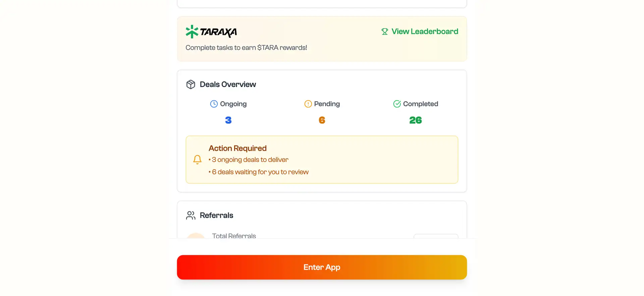Click the Taraxa logo
The width and height of the screenshot is (644, 296).
point(211,32)
